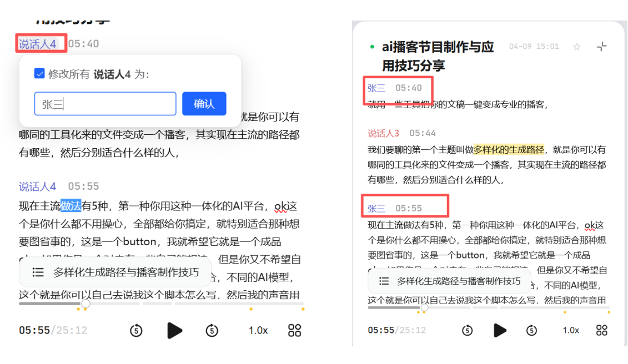The width and height of the screenshot is (628, 364).
Task: Toggle the 修改所有 说话人4 checkbox
Action: pos(39,74)
